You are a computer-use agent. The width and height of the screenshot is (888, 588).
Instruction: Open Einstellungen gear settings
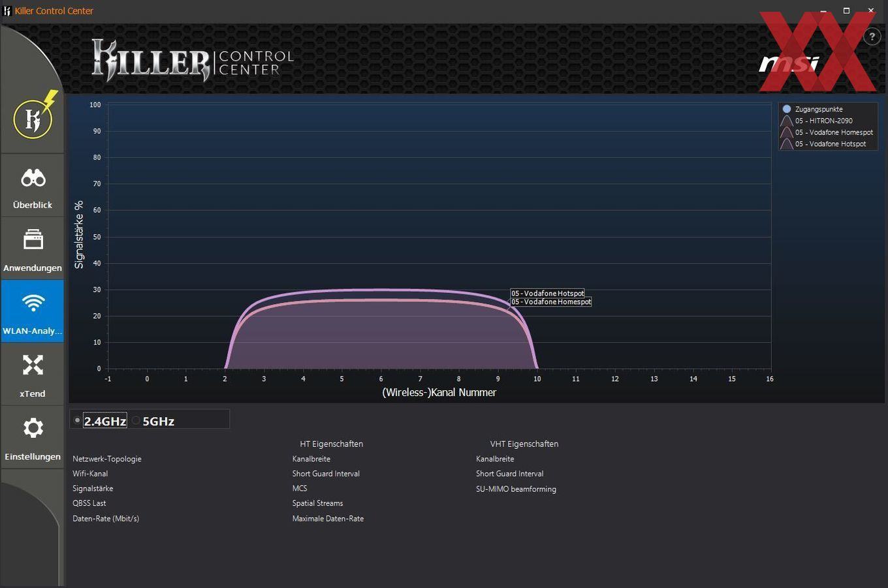pyautogui.click(x=33, y=437)
